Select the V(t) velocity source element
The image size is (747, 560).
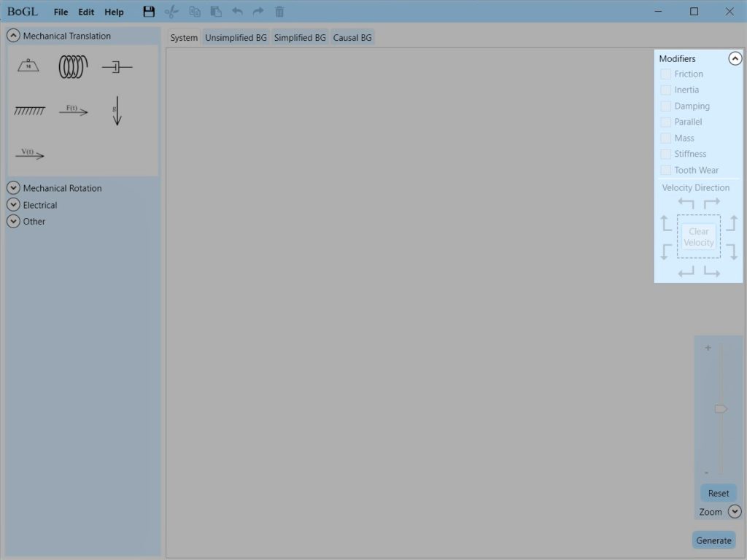pyautogui.click(x=29, y=154)
